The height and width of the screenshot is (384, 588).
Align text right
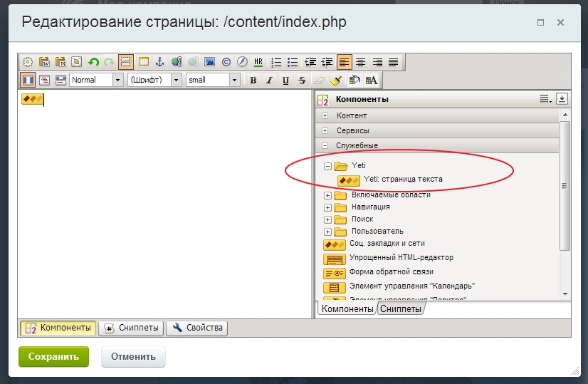coord(377,62)
